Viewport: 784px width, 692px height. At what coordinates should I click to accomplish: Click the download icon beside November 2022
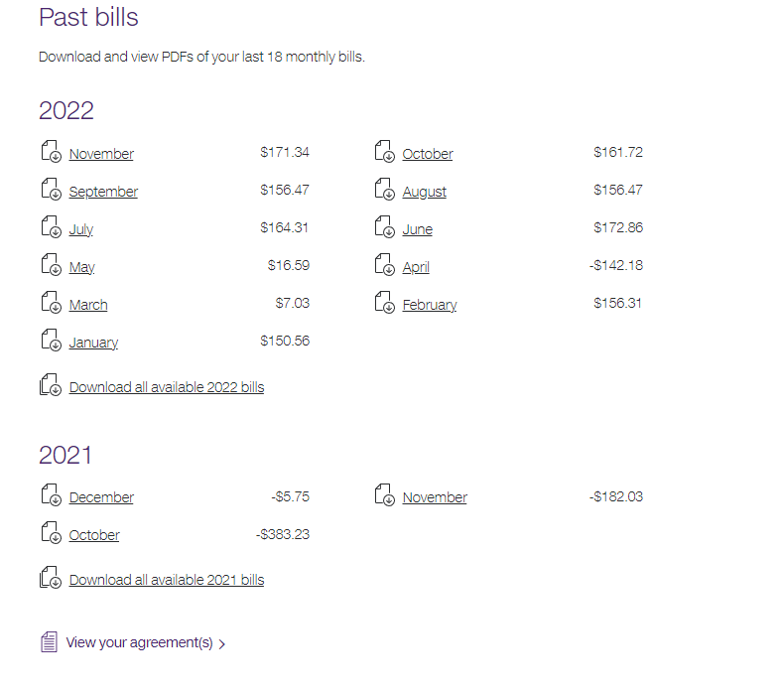(51, 153)
